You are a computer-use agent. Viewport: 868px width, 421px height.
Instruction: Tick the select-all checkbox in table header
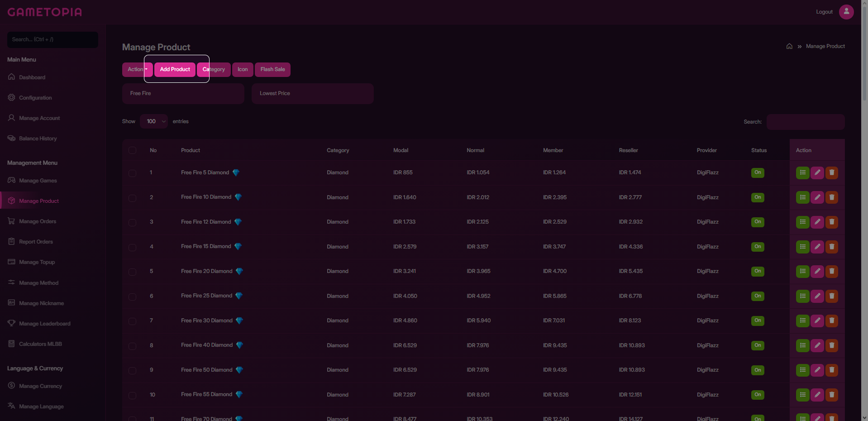point(132,150)
